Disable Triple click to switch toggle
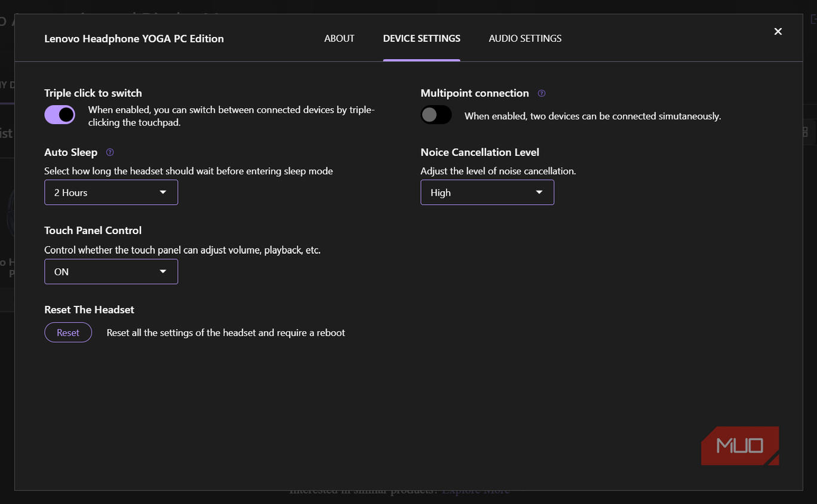Screen dimensions: 817x504 [x=60, y=114]
